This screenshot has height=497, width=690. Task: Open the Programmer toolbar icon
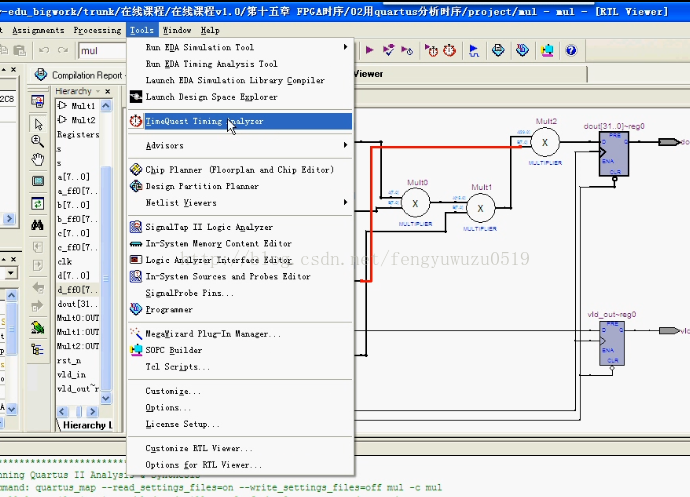pyautogui.click(x=522, y=50)
